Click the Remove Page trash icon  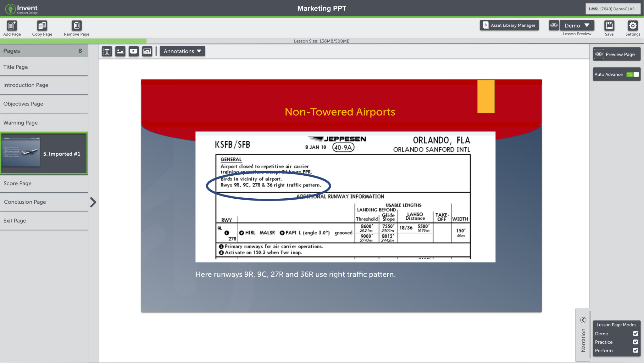pos(76,26)
